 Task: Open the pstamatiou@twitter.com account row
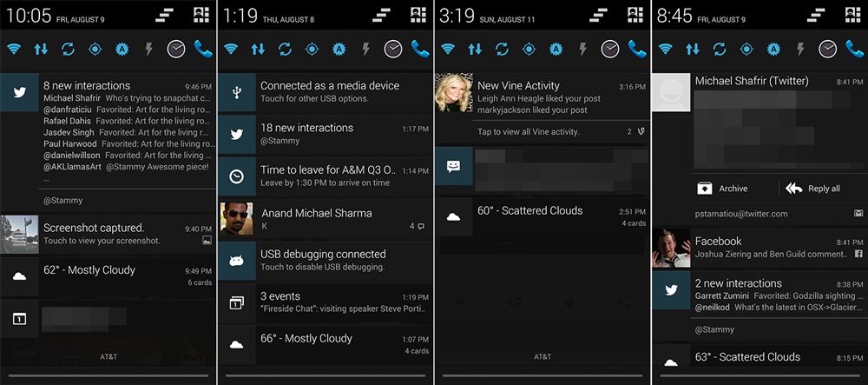click(x=779, y=214)
